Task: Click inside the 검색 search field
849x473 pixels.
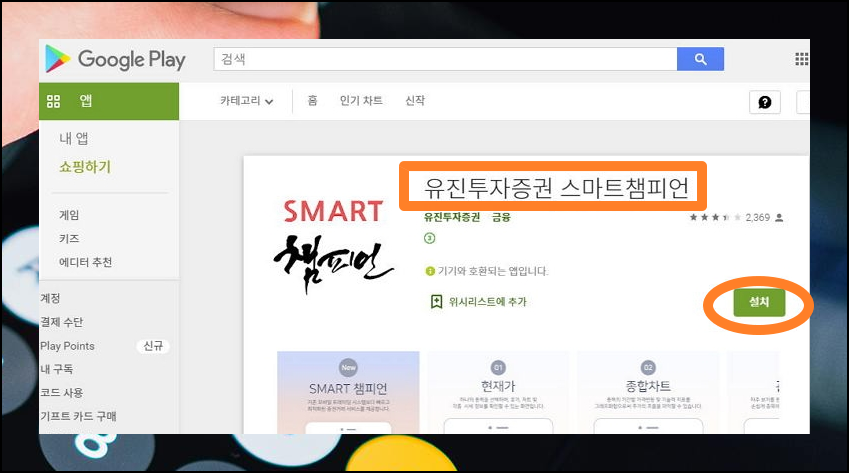Action: 445,59
